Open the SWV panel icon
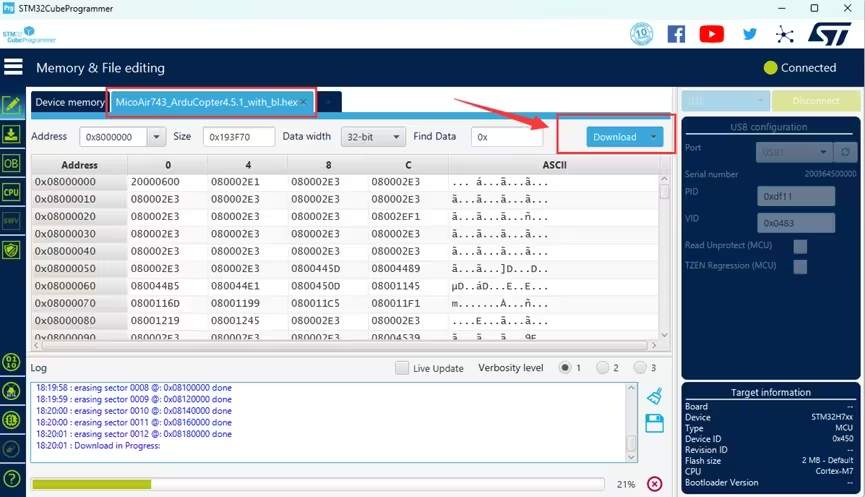 point(12,221)
